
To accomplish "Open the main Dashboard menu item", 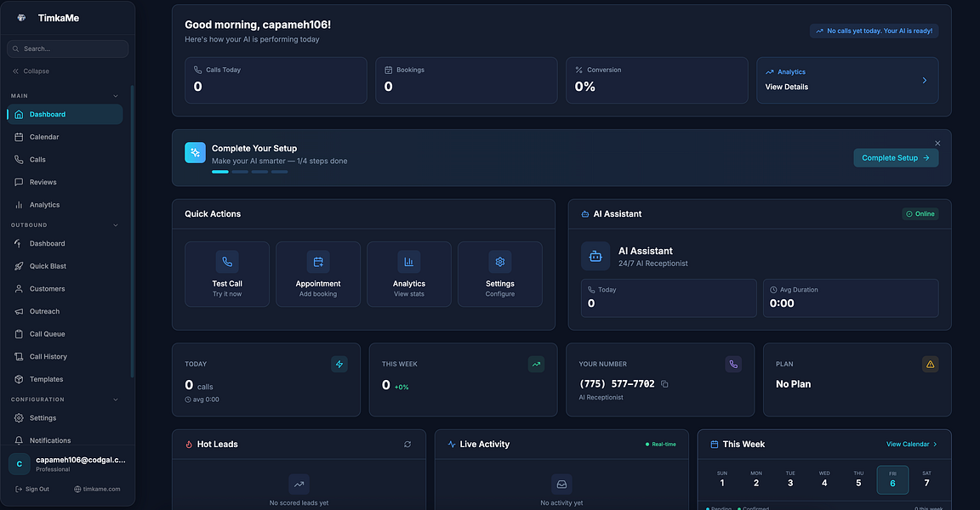I will [65, 114].
